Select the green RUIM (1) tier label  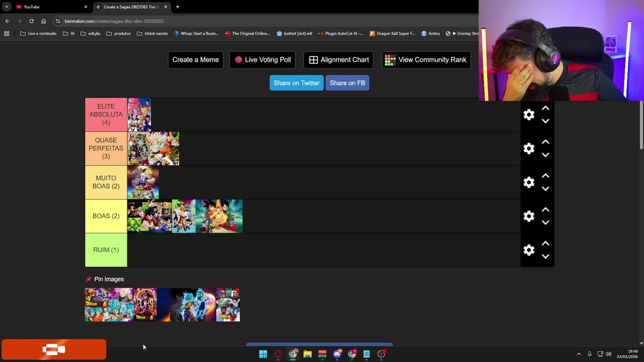click(106, 250)
